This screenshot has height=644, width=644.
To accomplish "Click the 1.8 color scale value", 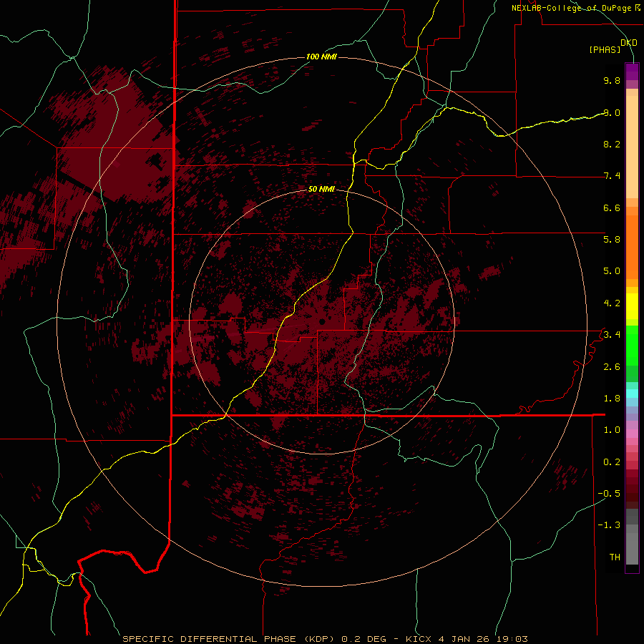I will tap(612, 399).
